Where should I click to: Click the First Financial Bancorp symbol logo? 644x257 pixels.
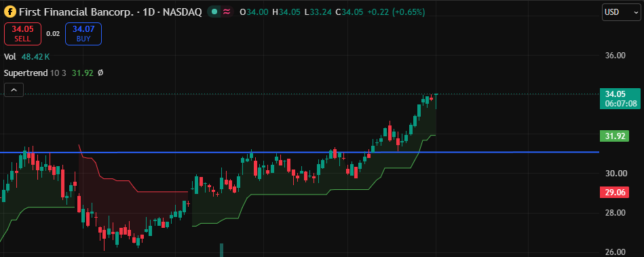(x=10, y=12)
